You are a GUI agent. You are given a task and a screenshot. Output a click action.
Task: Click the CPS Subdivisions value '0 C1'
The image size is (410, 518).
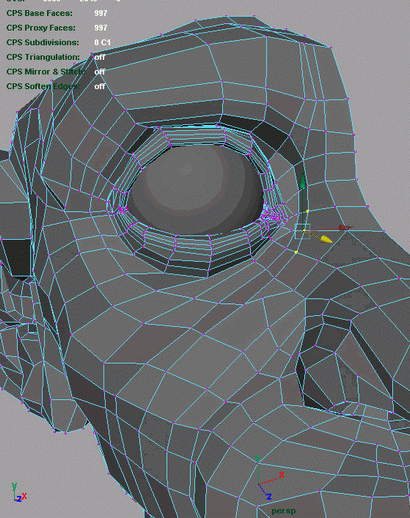(102, 42)
